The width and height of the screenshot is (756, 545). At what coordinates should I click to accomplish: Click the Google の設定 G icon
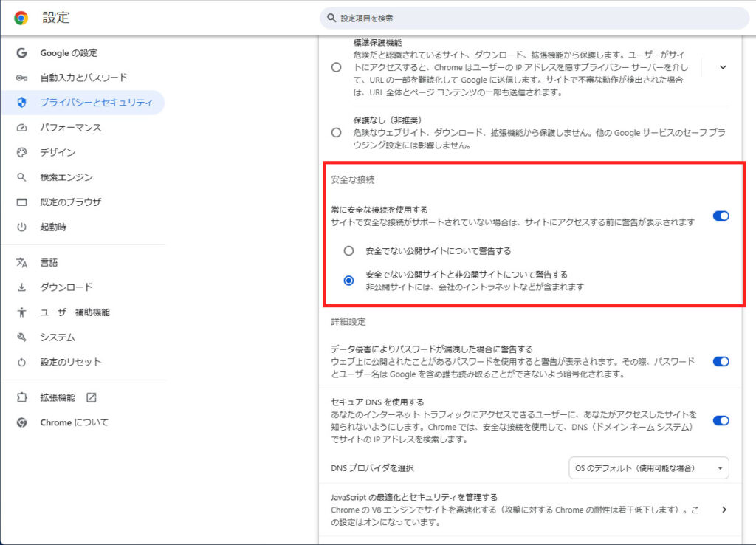[22, 53]
